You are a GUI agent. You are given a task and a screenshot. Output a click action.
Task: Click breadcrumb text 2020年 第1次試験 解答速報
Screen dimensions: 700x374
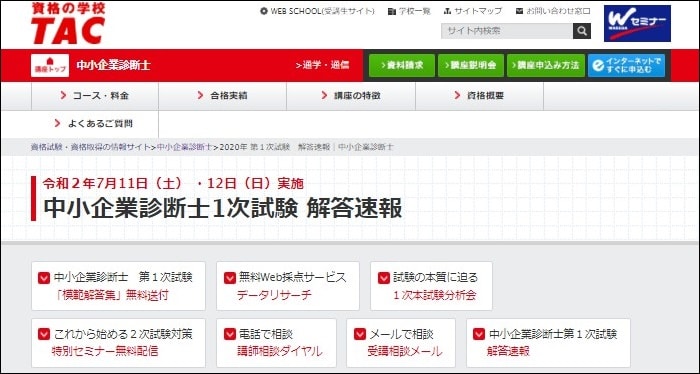[x=275, y=147]
